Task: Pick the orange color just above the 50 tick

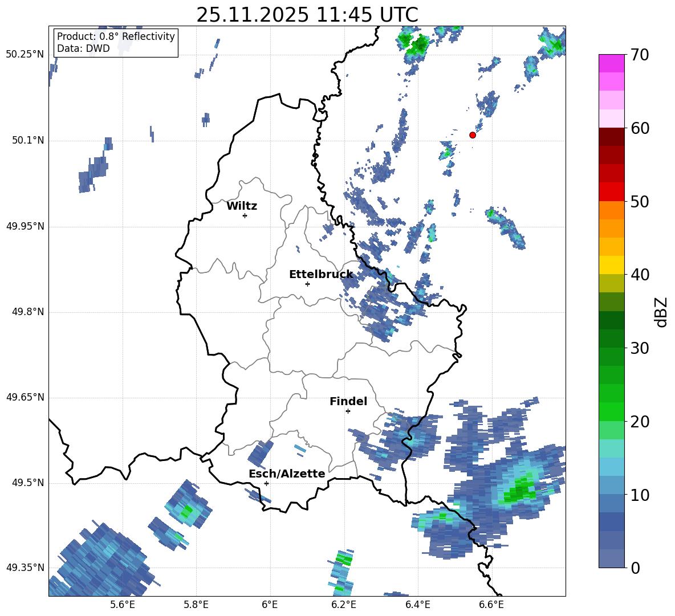Action: pos(611,210)
